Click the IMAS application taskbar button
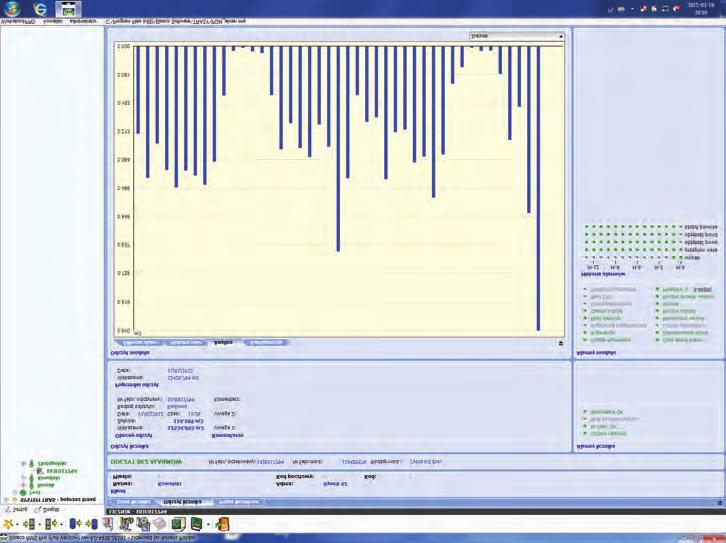726x543 pixels. 69,9
